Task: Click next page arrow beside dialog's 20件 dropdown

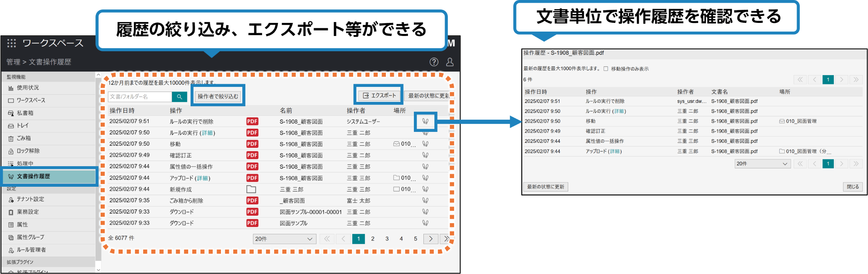Action: (842, 163)
